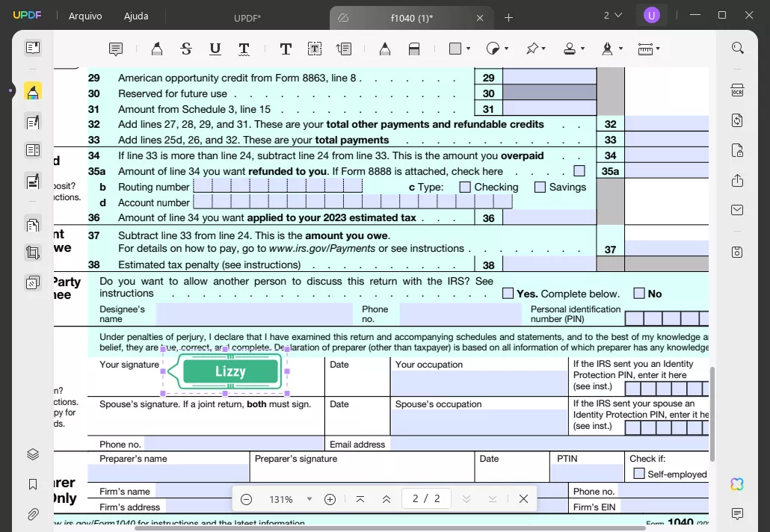
Task: Open the window count 2 dropdown
Action: click(x=613, y=16)
